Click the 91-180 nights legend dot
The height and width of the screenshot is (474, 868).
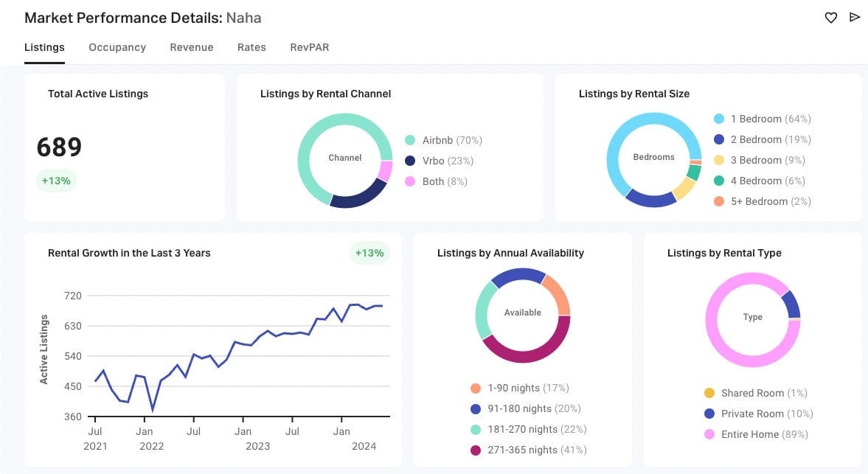tap(476, 408)
